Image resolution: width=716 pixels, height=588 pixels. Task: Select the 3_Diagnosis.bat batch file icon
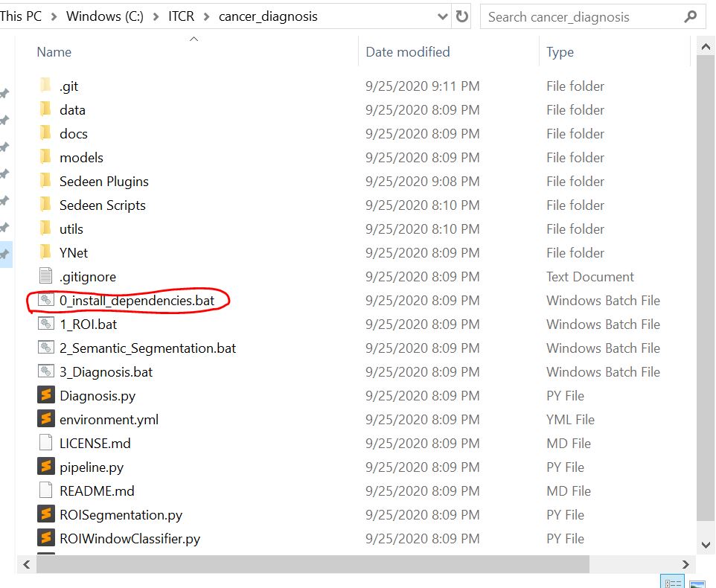(x=45, y=371)
